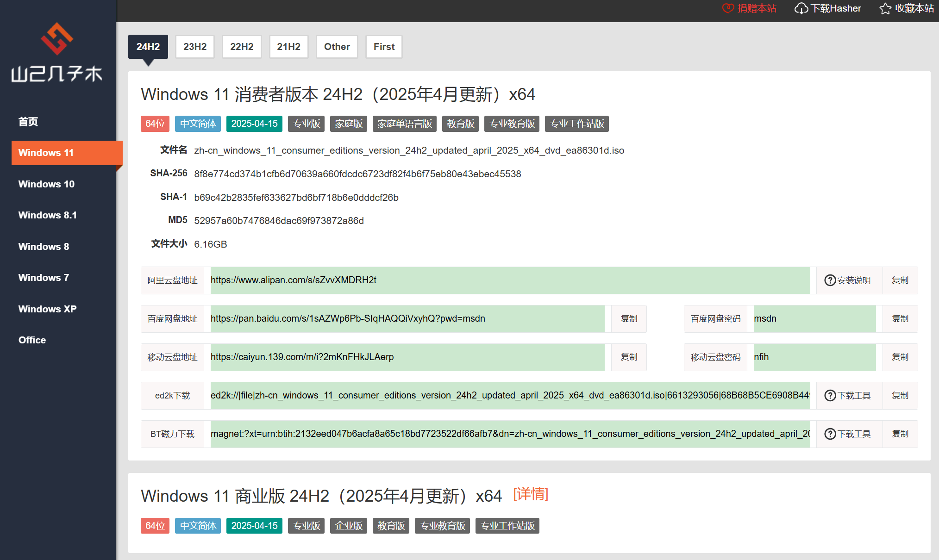This screenshot has width=939, height=560.
Task: Click the MD5 hash value
Action: 279,221
